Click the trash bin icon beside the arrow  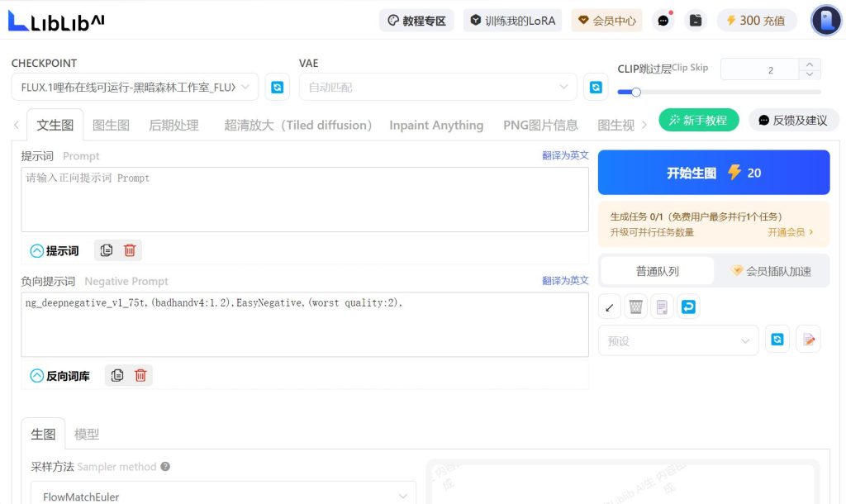tap(635, 307)
